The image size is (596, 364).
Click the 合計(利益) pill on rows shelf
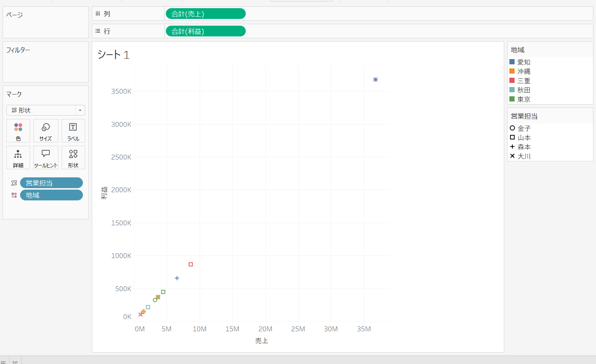point(205,32)
